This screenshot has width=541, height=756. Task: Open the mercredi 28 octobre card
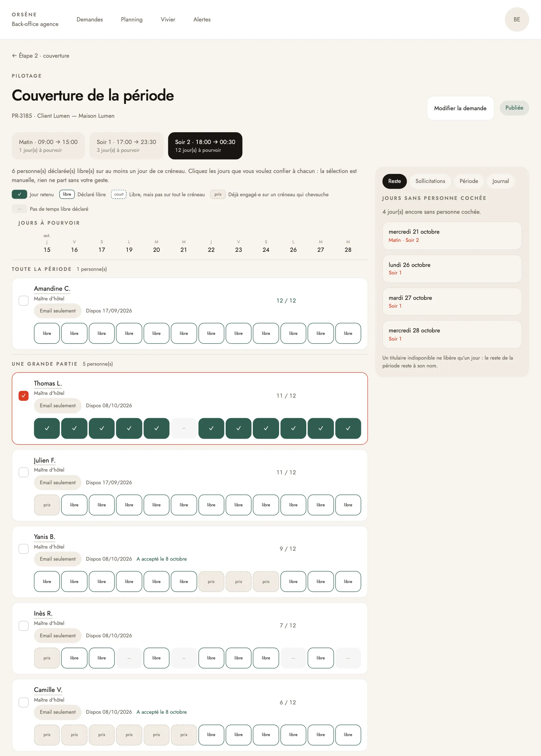(452, 334)
